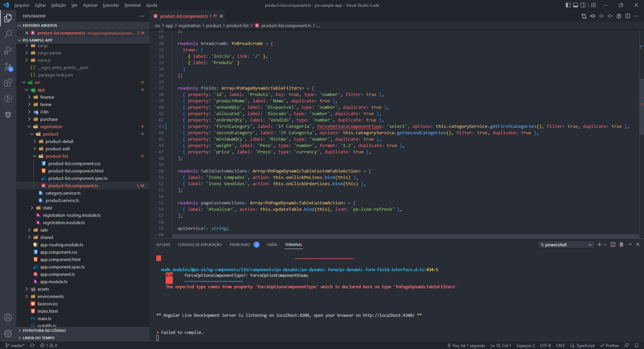The width and height of the screenshot is (644, 349).
Task: Toggle the primary side bar visibility
Action: click(x=568, y=5)
